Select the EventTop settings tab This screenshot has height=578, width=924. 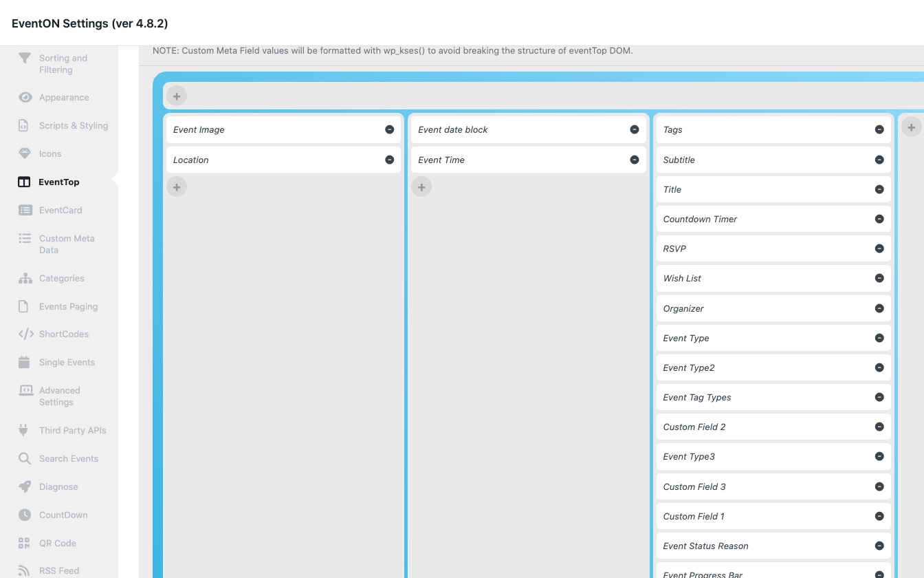pos(59,182)
